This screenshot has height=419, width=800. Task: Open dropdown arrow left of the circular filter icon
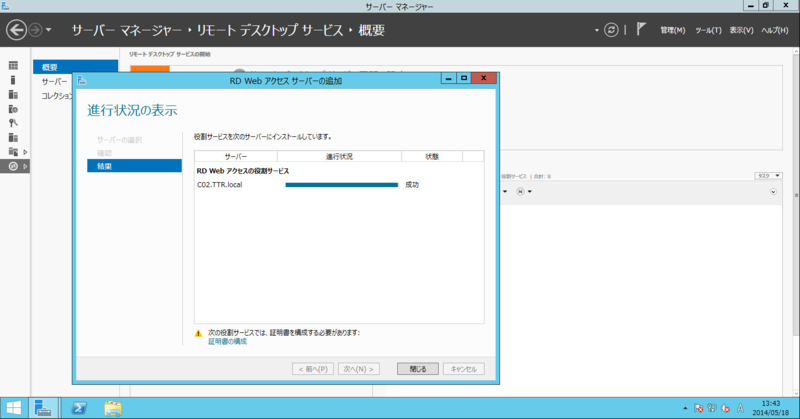click(505, 192)
